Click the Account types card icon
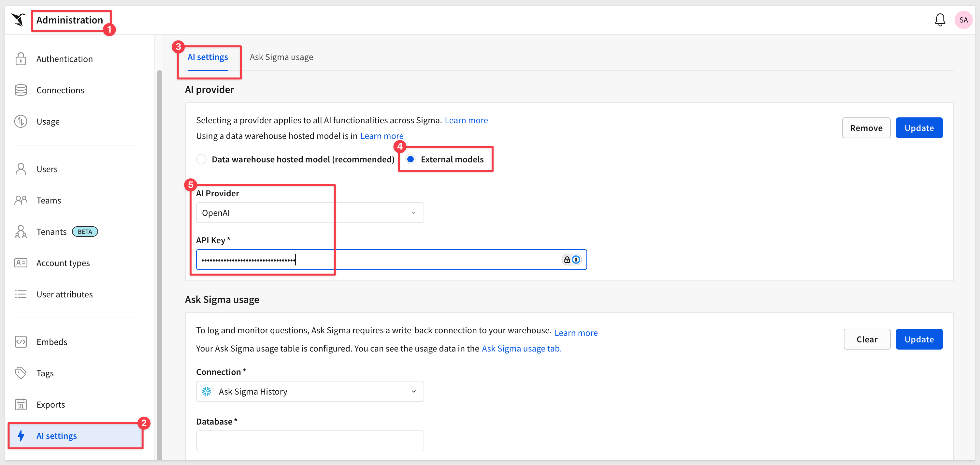This screenshot has width=980, height=465. click(21, 263)
